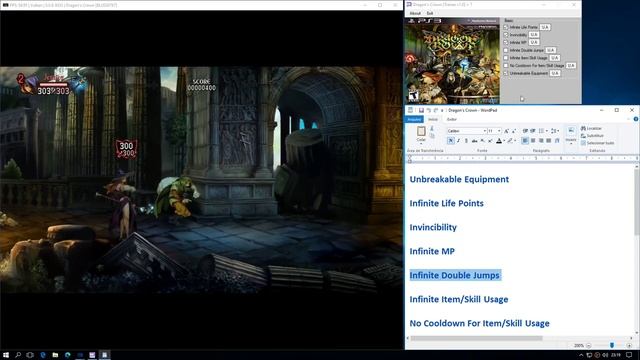This screenshot has width=640, height=360.
Task: Click the Windows Start button
Action: tap(6, 355)
